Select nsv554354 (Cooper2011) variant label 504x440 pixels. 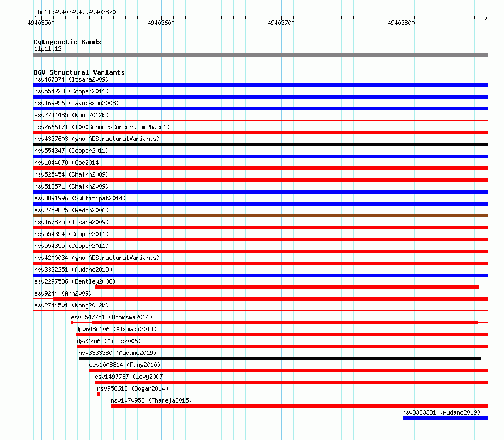(x=71, y=234)
